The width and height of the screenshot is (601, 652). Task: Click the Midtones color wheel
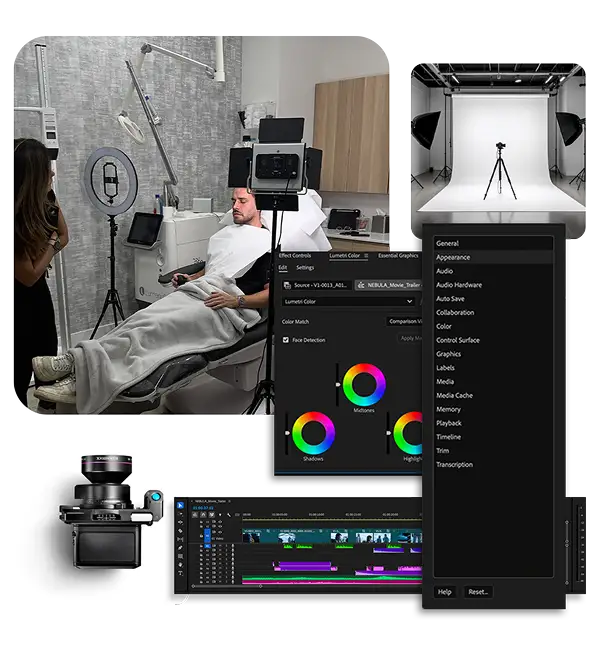click(x=364, y=385)
